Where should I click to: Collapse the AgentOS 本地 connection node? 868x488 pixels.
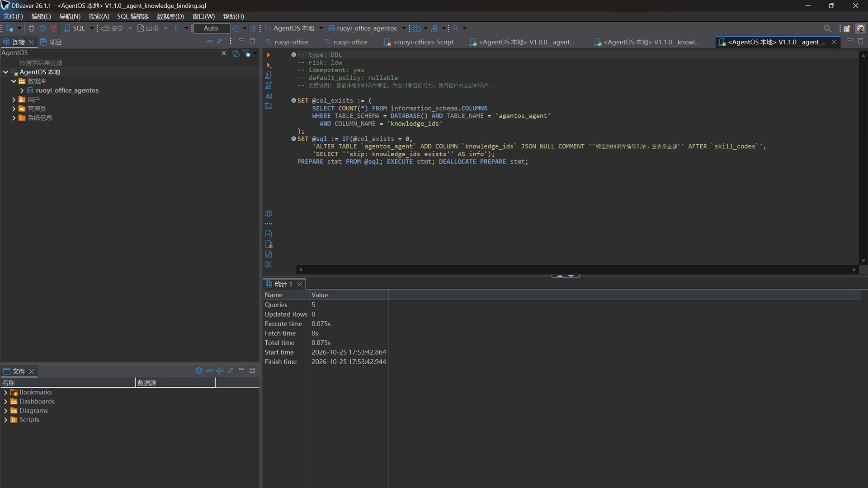(5, 72)
